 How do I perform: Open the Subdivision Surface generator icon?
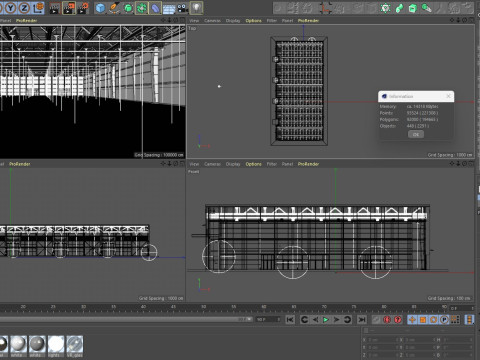tap(128, 8)
